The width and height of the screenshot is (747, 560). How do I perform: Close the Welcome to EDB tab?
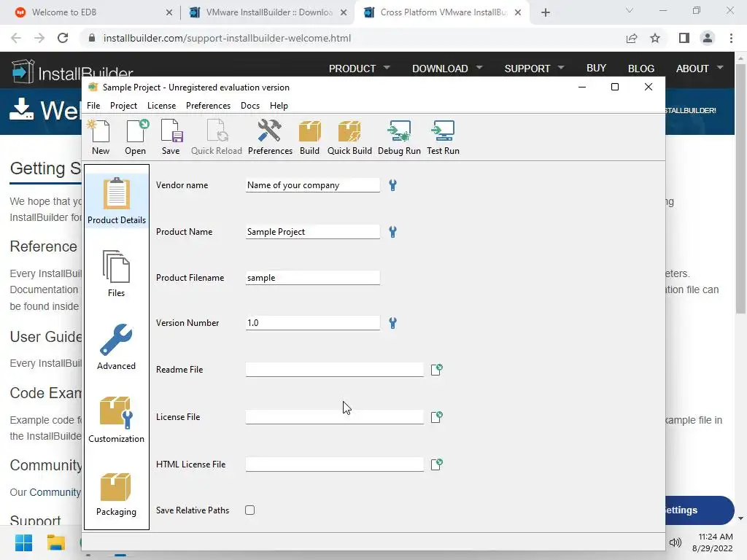click(169, 12)
